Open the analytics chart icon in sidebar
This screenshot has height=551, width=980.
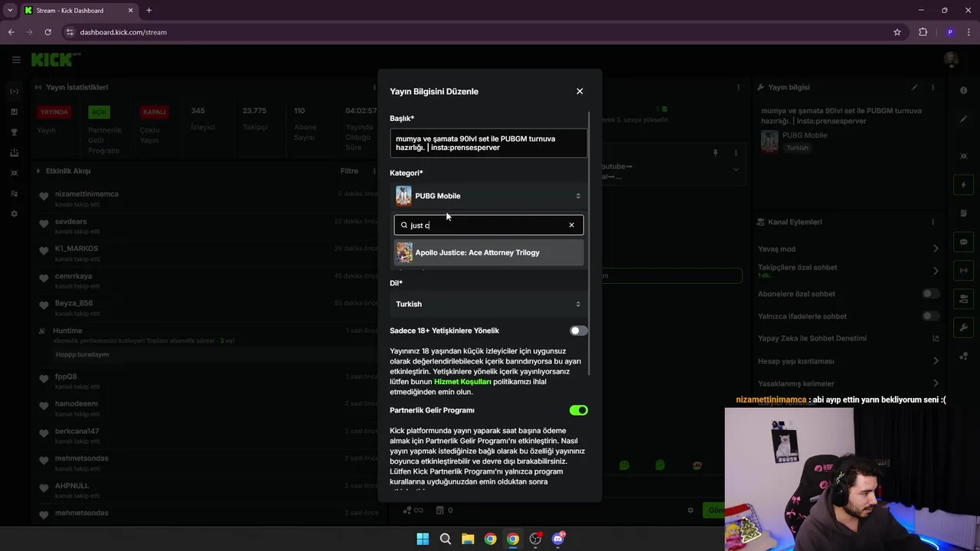coord(14,112)
